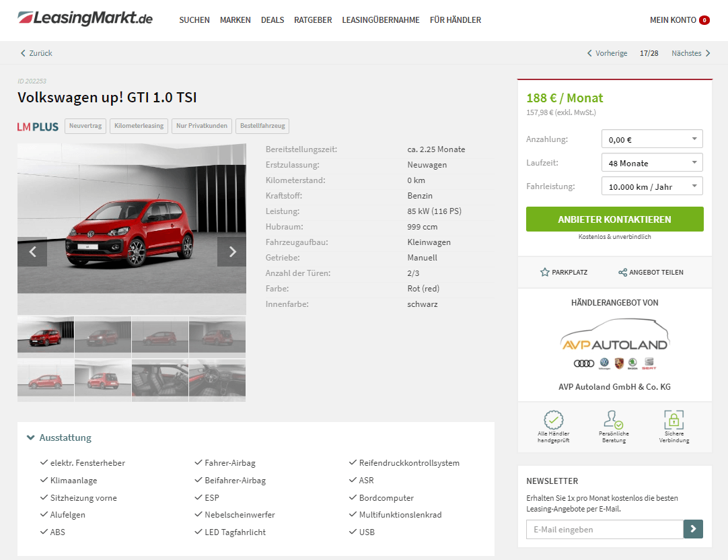Image resolution: width=728 pixels, height=560 pixels.
Task: Click the AVP Autoland dealer logo
Action: pyautogui.click(x=615, y=343)
